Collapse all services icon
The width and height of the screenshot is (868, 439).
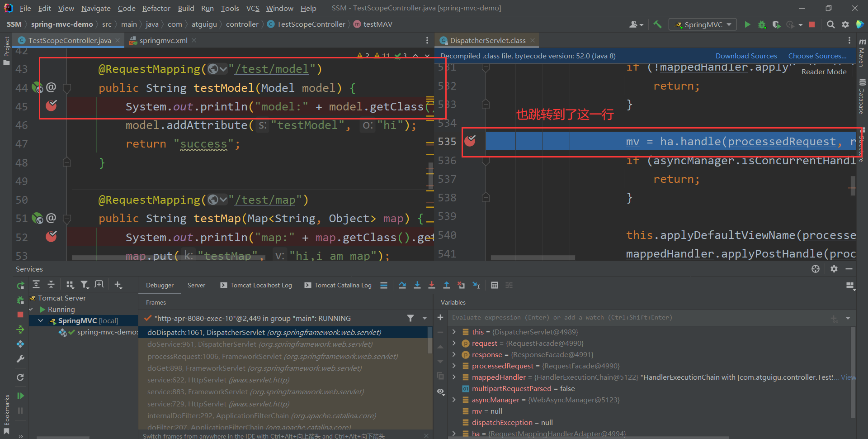(x=51, y=284)
